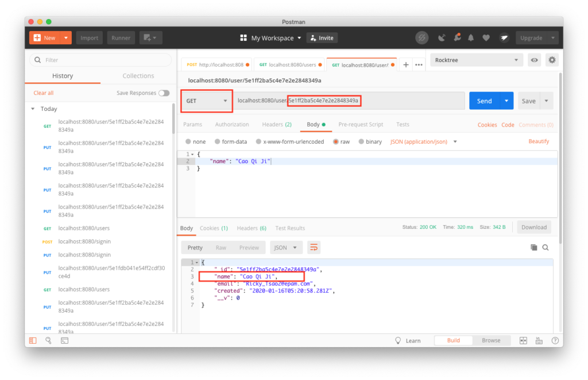Toggle the Save Responses switch
Screen dimensions: 588x380
tap(164, 93)
